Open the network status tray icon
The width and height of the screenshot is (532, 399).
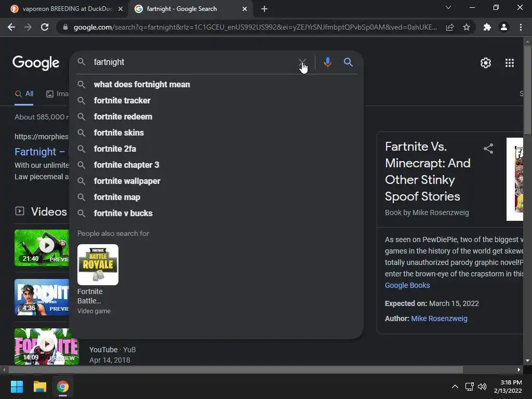point(469,387)
